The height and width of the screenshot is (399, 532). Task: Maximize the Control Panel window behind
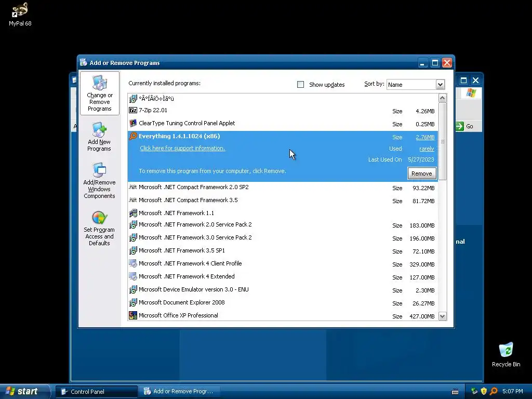[x=463, y=81]
